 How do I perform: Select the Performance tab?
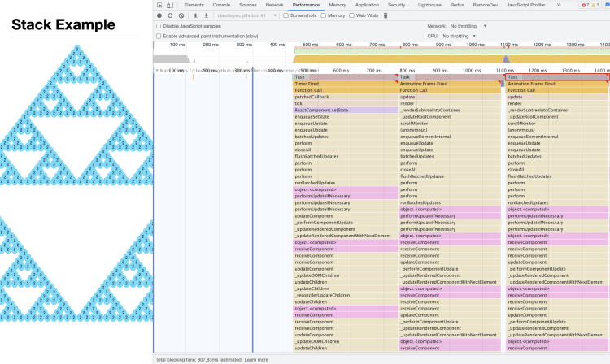(x=306, y=5)
